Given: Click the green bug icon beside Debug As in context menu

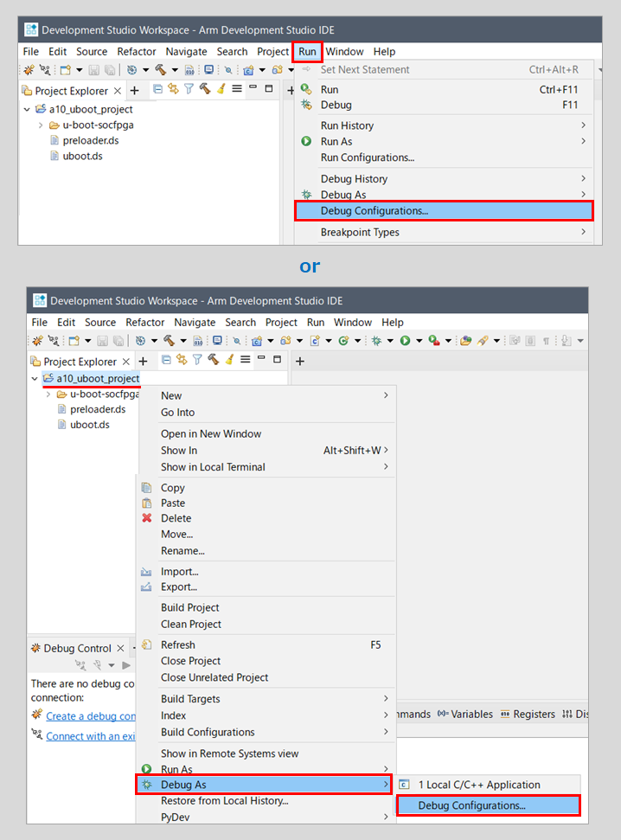Looking at the screenshot, I should coord(146,785).
